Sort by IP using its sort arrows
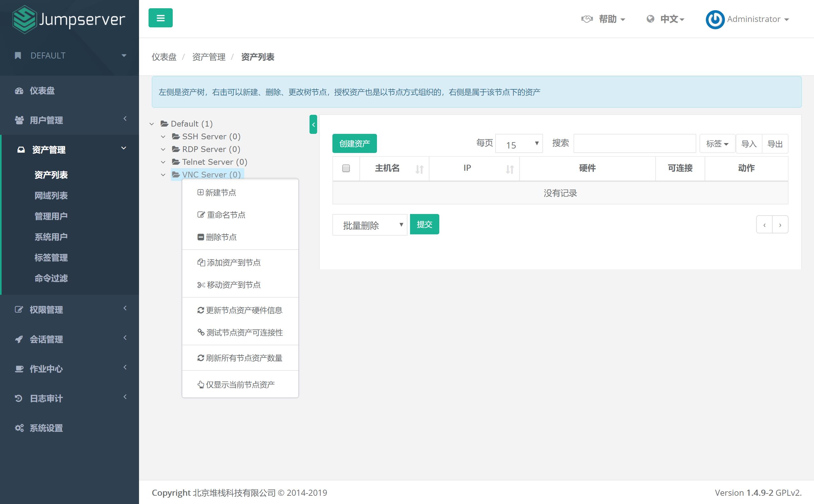Screen dimensions: 814x504 click(510, 169)
